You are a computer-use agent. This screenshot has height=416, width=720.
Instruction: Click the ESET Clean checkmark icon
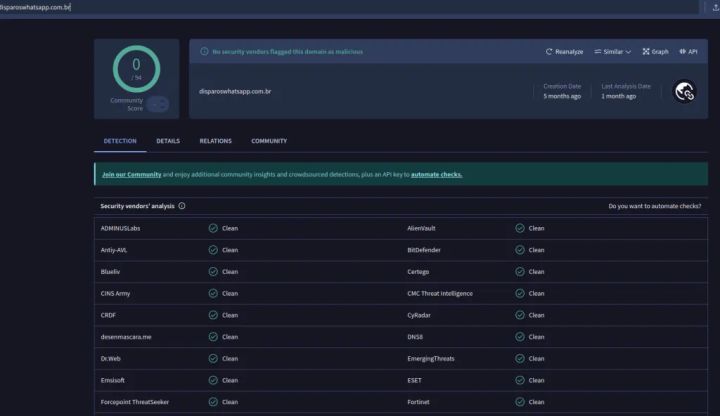pyautogui.click(x=520, y=380)
